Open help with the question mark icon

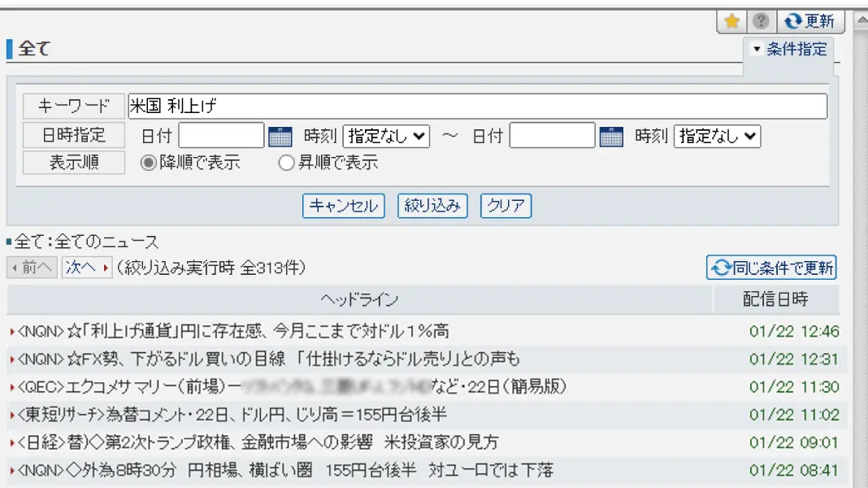[x=762, y=22]
